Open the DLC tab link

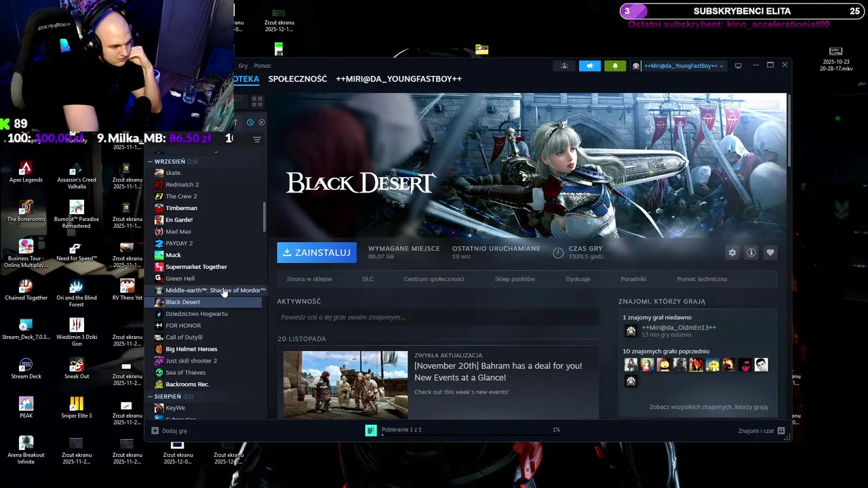point(368,279)
